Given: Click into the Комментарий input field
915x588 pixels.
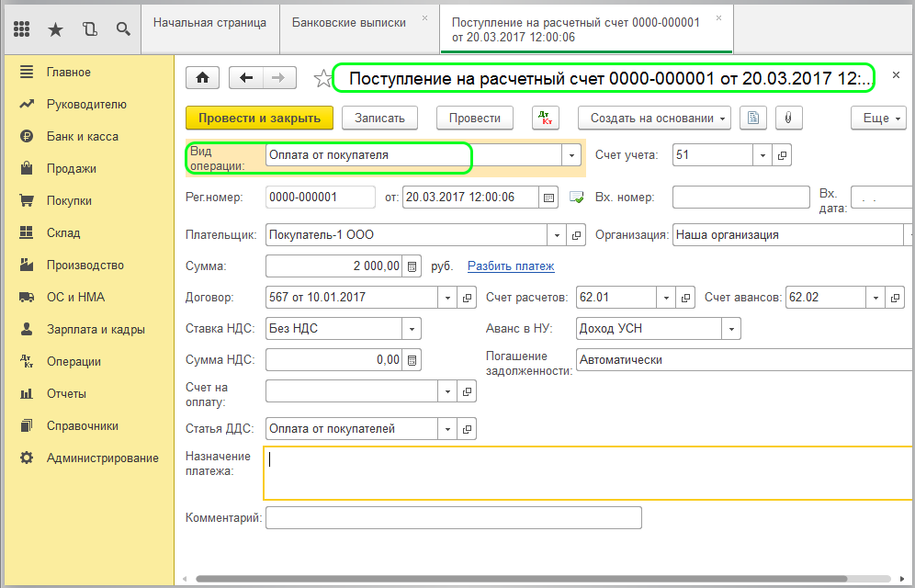Looking at the screenshot, I should 453,518.
